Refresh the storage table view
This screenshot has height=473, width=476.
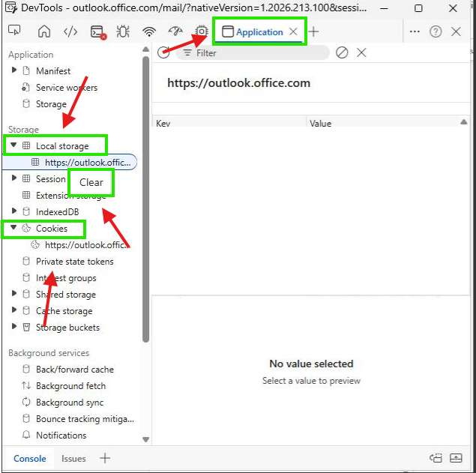163,52
